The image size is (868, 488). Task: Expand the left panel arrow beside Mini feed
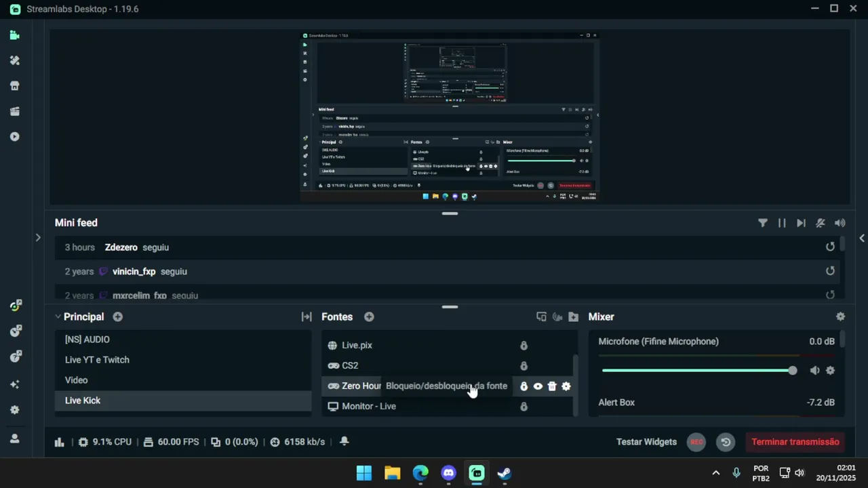[38, 238]
